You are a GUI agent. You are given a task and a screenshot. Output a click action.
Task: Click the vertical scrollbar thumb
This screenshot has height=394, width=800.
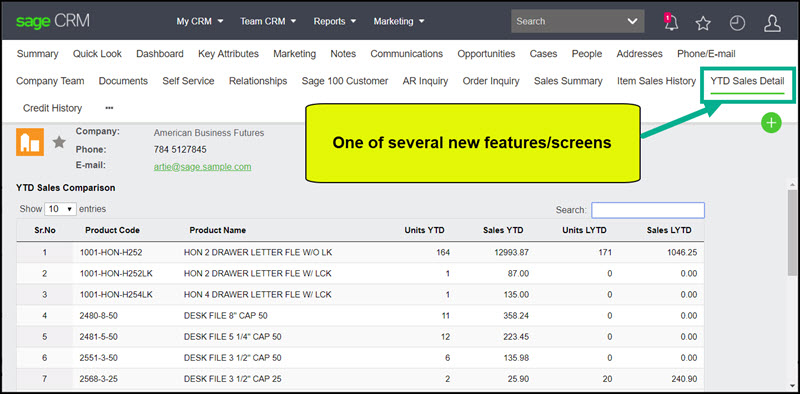click(792, 232)
